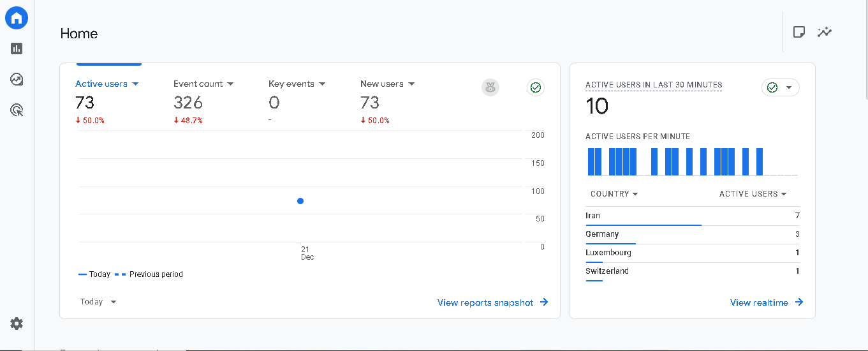Expand the Event count metric dropdown
868x351 pixels.
tap(203, 84)
